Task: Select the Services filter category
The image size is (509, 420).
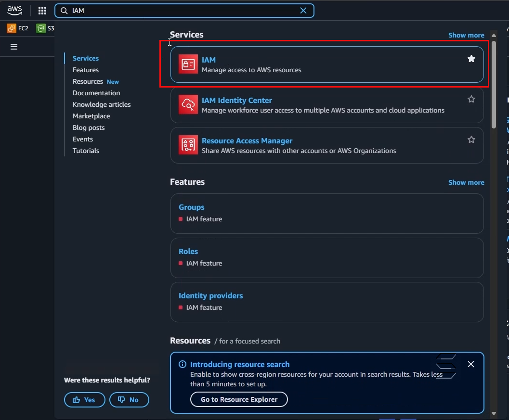Action: [x=86, y=58]
